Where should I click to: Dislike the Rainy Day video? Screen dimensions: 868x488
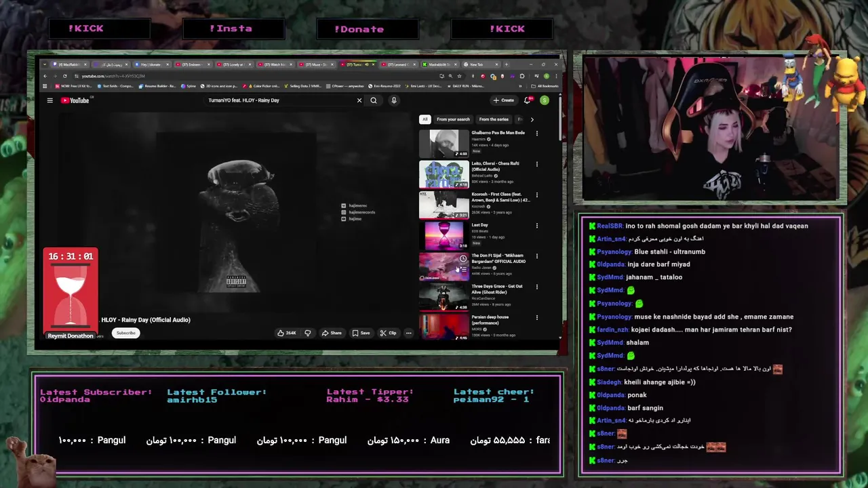coord(308,333)
